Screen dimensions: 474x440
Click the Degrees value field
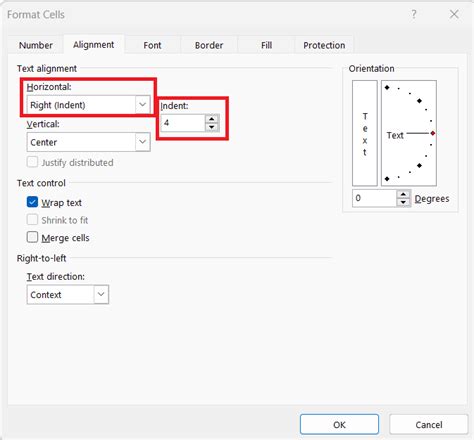[x=374, y=198]
